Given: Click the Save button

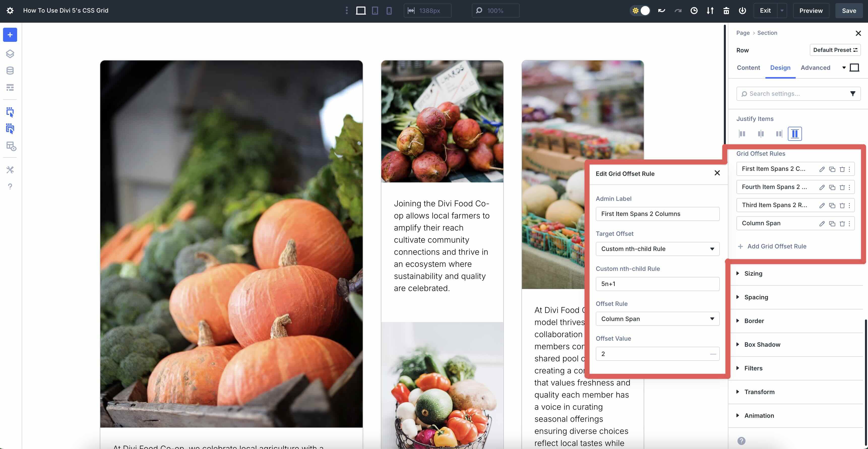Looking at the screenshot, I should [849, 10].
